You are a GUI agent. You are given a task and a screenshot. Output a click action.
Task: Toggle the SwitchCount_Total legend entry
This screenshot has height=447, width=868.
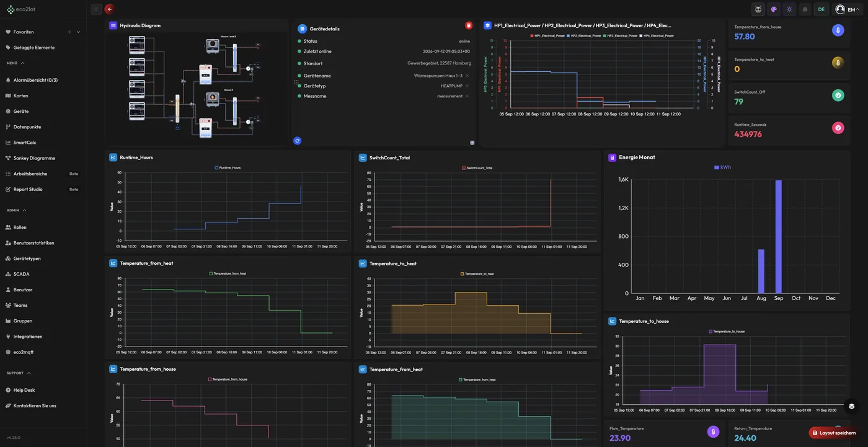pyautogui.click(x=477, y=167)
